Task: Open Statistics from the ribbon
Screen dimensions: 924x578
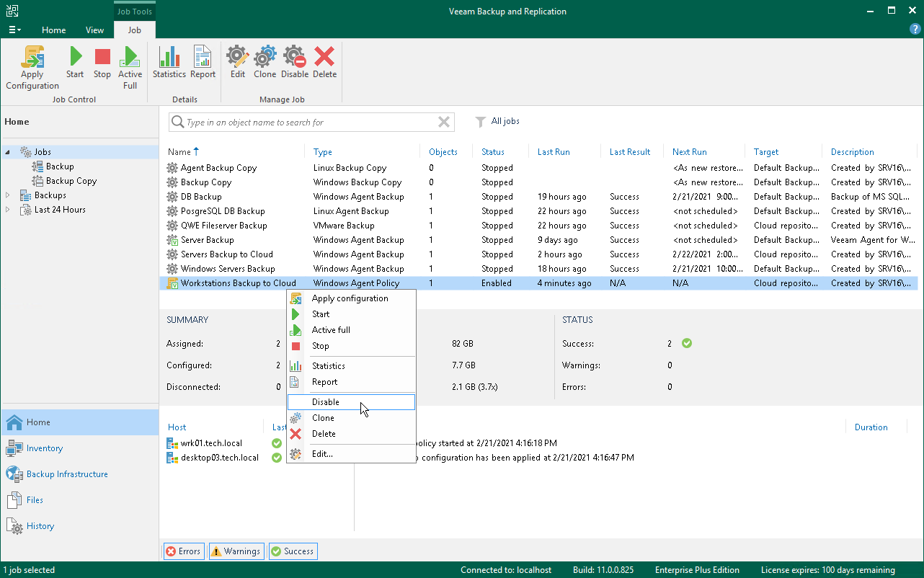Action: pos(169,57)
